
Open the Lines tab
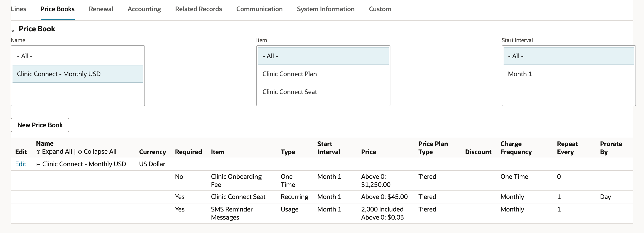pos(18,9)
